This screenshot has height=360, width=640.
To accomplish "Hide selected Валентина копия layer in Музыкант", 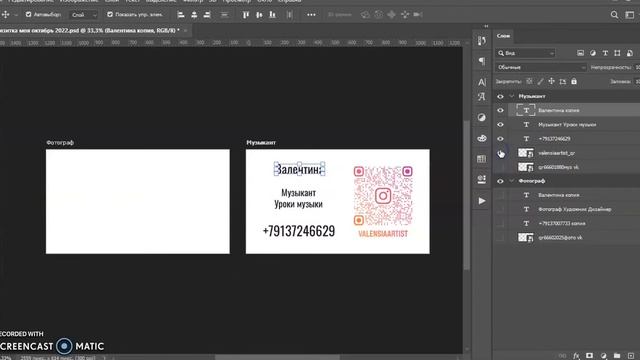I will pos(500,111).
